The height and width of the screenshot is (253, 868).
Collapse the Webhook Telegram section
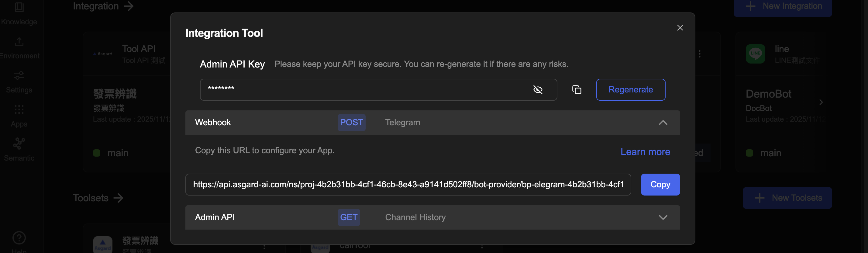[663, 123]
